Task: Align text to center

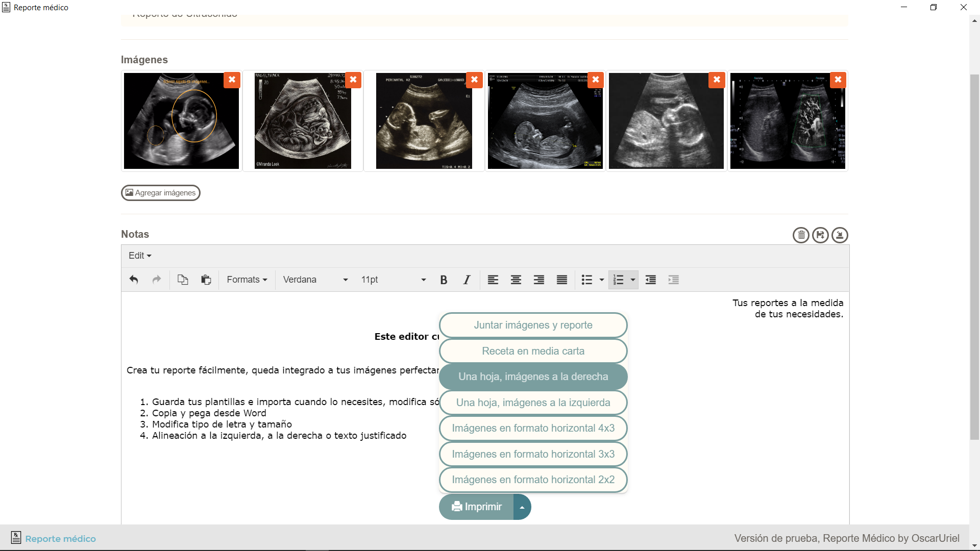Action: tap(516, 280)
